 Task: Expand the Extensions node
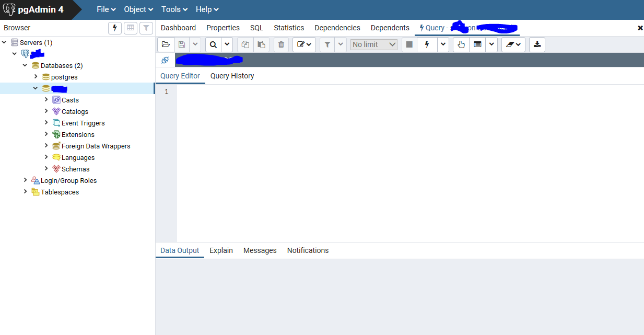[46, 134]
